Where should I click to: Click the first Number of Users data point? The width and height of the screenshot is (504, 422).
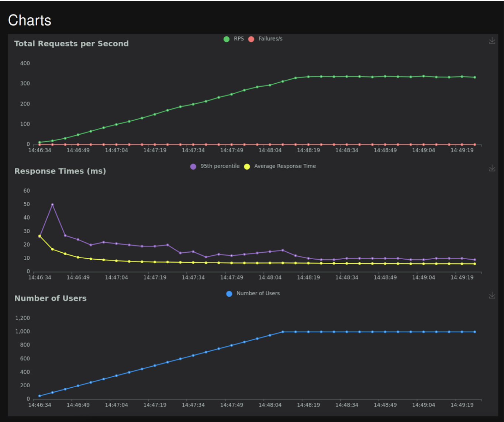[x=39, y=396]
